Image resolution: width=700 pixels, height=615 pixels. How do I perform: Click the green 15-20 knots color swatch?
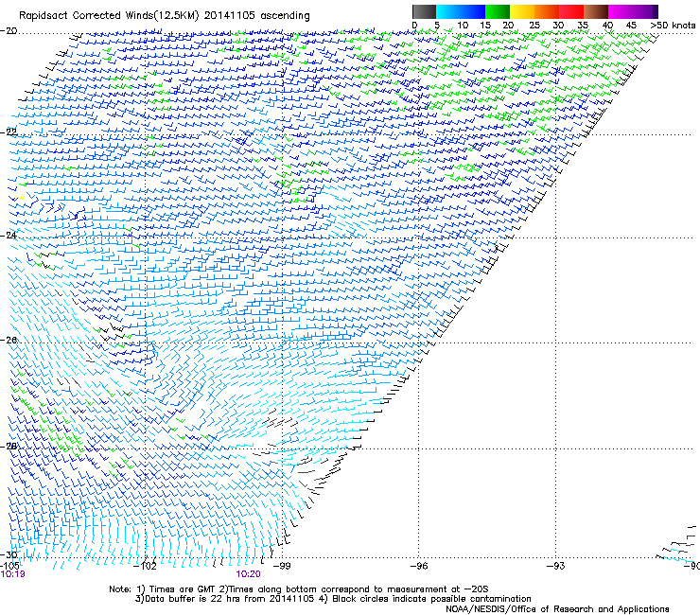(498, 11)
